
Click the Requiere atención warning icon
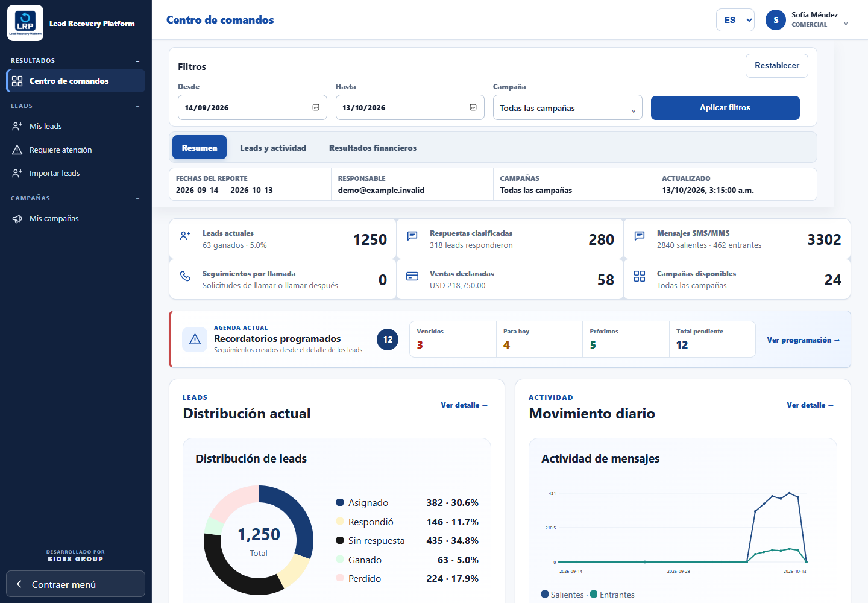[17, 150]
